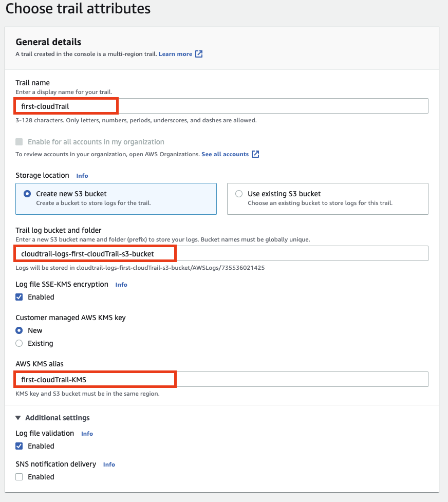This screenshot has width=448, height=502.
Task: Open Info link for SNS notification delivery
Action: [x=109, y=464]
